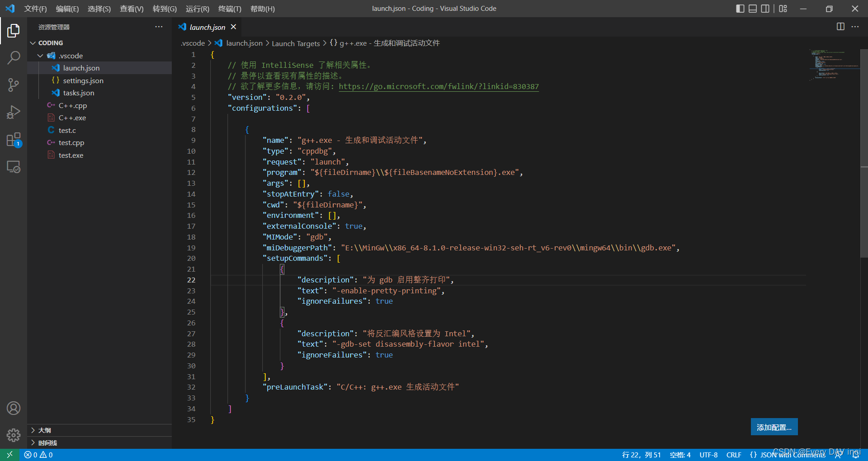Click the 添加配置... button
868x461 pixels.
point(774,427)
